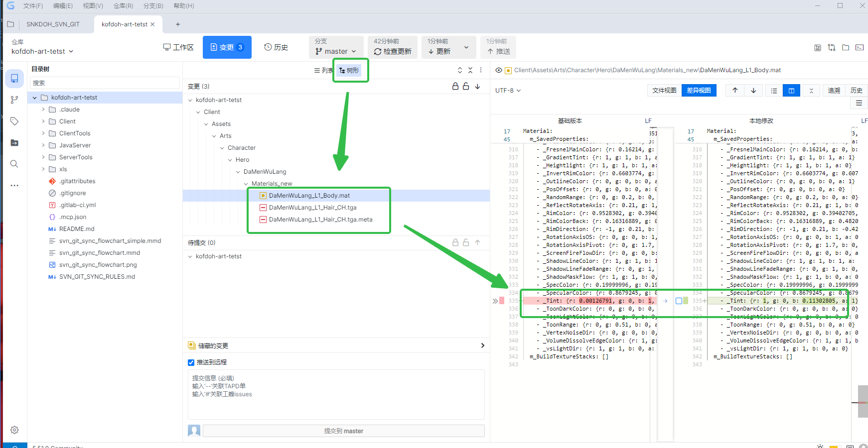The height and width of the screenshot is (448, 868).
Task: Open hamburger menu below the diff toolbar
Action: (x=859, y=103)
